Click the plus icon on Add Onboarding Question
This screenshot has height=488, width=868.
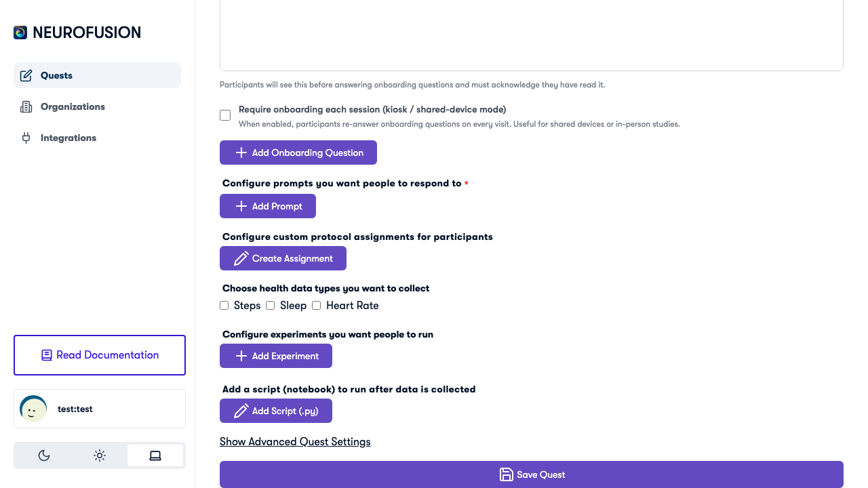coord(241,152)
